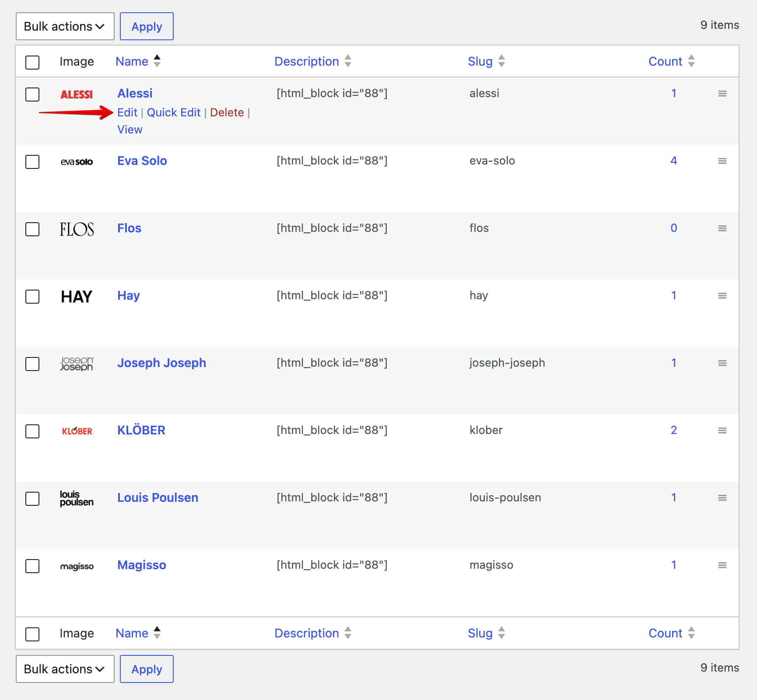The image size is (757, 700).
Task: Click the Louis Poulsen brand logo thumbnail
Action: [77, 498]
